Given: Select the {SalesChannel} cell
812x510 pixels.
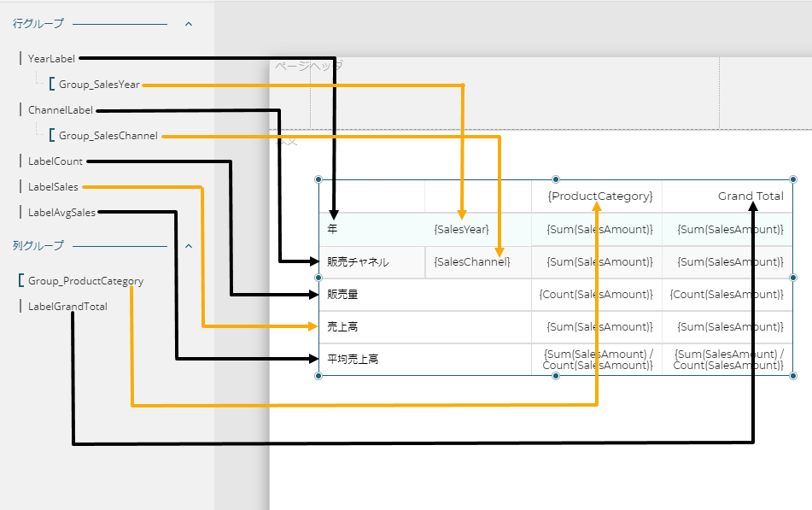Looking at the screenshot, I should coord(478,261).
